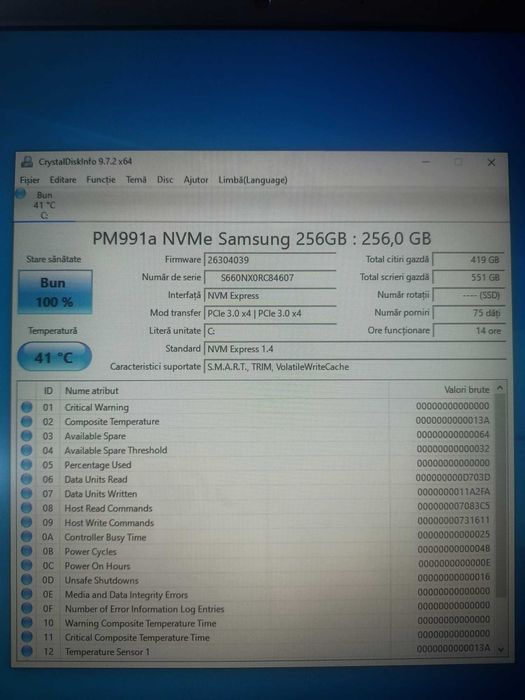Viewport: 525px width, 700px height.
Task: Click status circle icon for Host Read Commands
Action: [27, 508]
